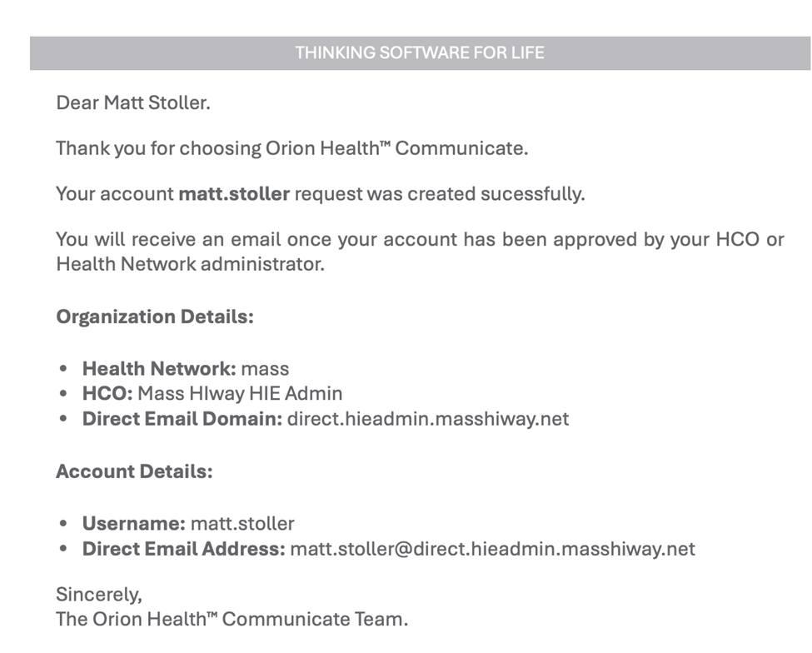The height and width of the screenshot is (653, 812).
Task: Click the "Username:" label
Action: click(133, 524)
